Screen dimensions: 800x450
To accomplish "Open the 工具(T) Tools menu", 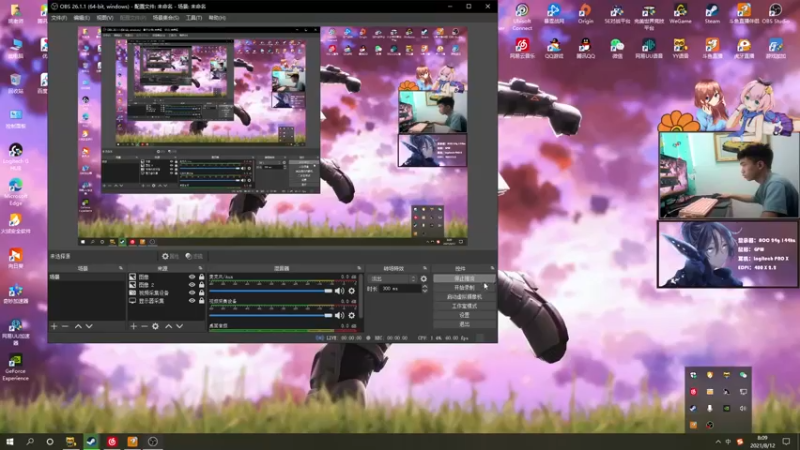I will click(194, 18).
